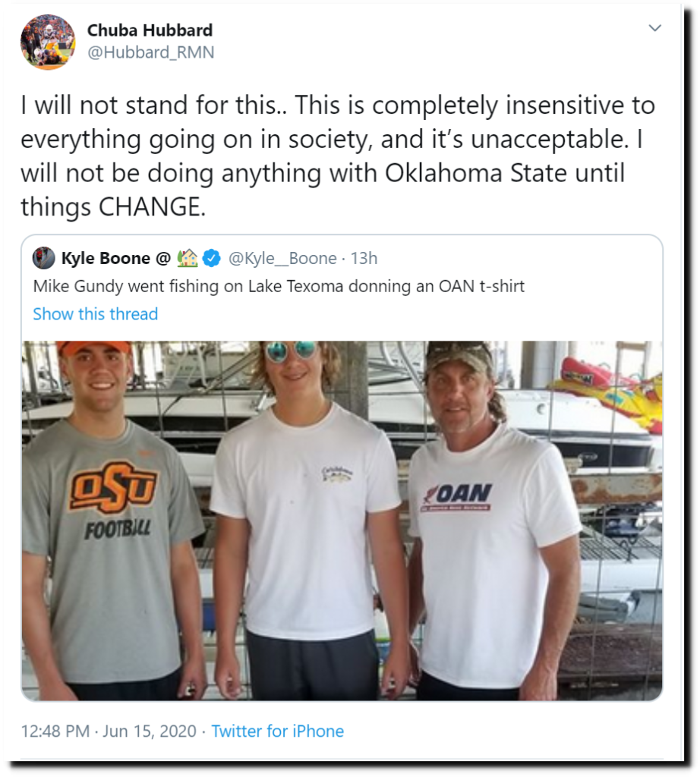Click the @Hubbard_RMN handle
The image size is (700, 777).
(x=150, y=52)
